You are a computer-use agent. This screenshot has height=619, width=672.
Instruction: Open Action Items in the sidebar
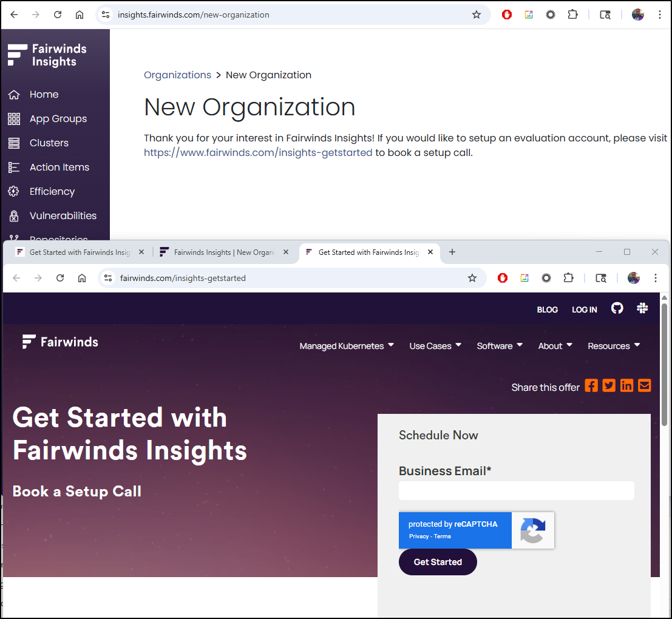[59, 167]
